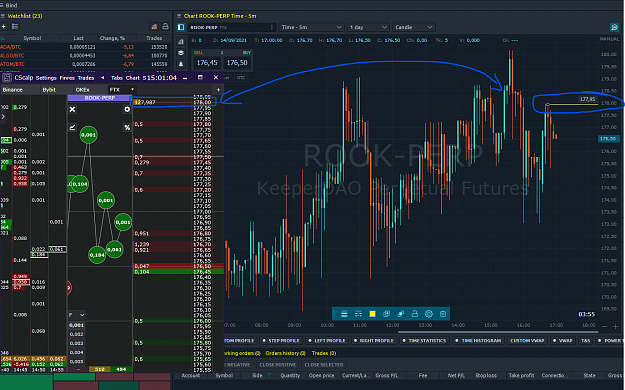Click the horizontal lines icon in chart toolbar
Viewport: 625px width, 390px height.
(344, 314)
